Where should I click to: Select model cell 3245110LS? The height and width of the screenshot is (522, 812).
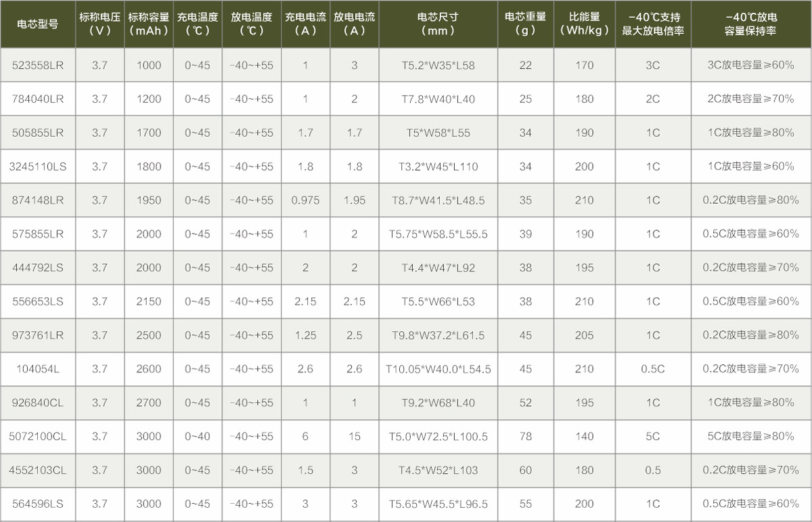point(38,167)
